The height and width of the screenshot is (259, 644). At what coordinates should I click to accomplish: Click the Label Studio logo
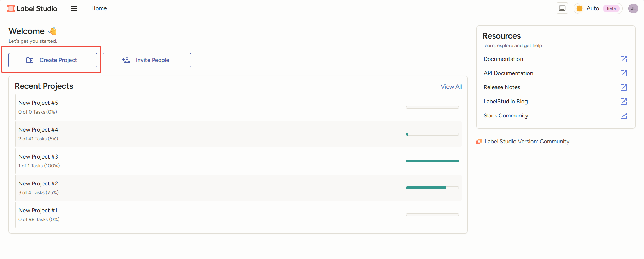point(32,8)
